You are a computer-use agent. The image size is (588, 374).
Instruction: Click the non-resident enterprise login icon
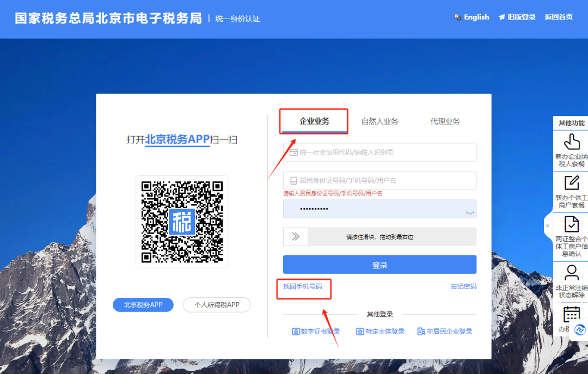click(421, 332)
